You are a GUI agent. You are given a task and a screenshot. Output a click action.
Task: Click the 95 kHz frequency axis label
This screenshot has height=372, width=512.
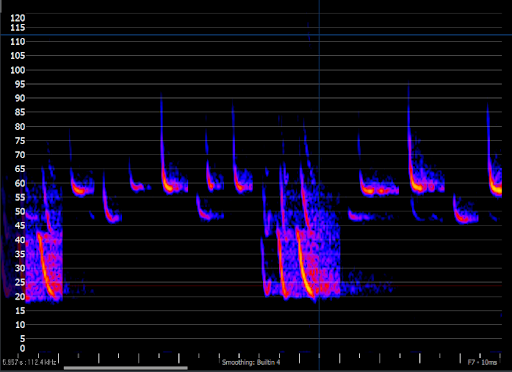(x=20, y=84)
